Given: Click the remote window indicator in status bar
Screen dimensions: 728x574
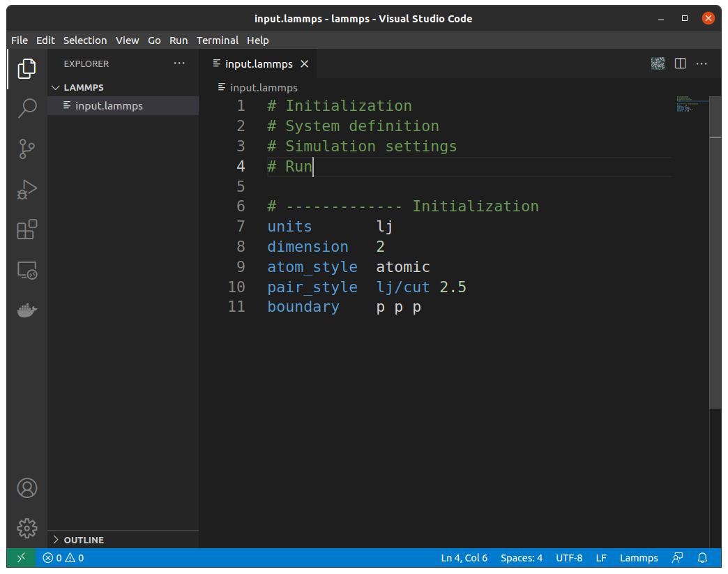Looking at the screenshot, I should (x=21, y=558).
